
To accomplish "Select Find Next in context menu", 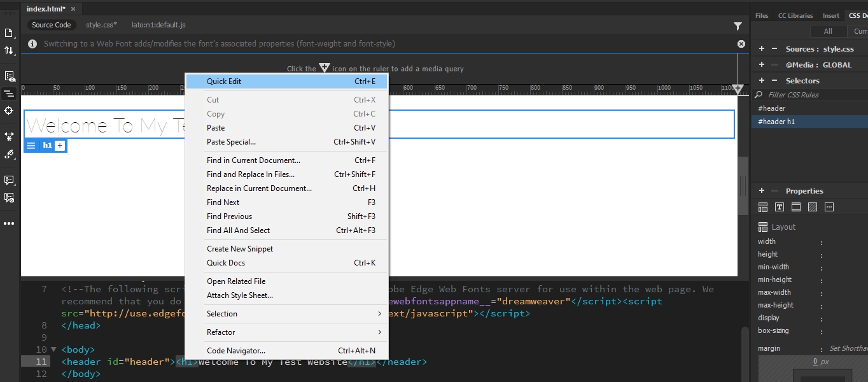I will click(286, 202).
